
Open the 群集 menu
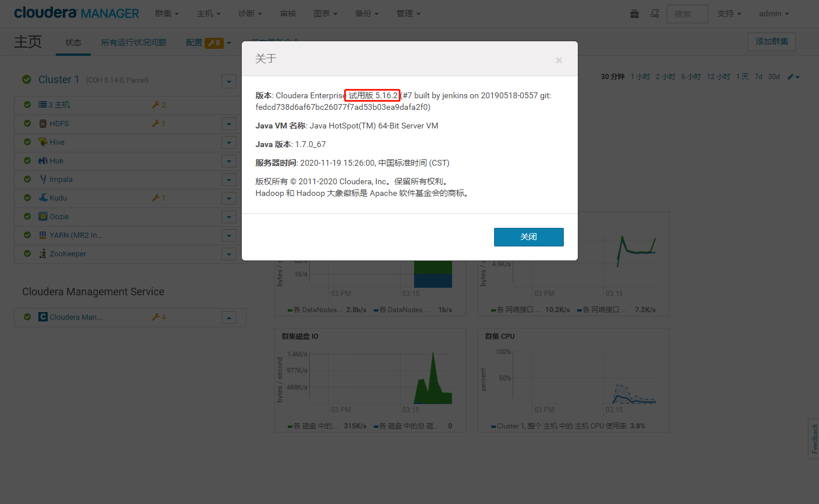pos(167,13)
